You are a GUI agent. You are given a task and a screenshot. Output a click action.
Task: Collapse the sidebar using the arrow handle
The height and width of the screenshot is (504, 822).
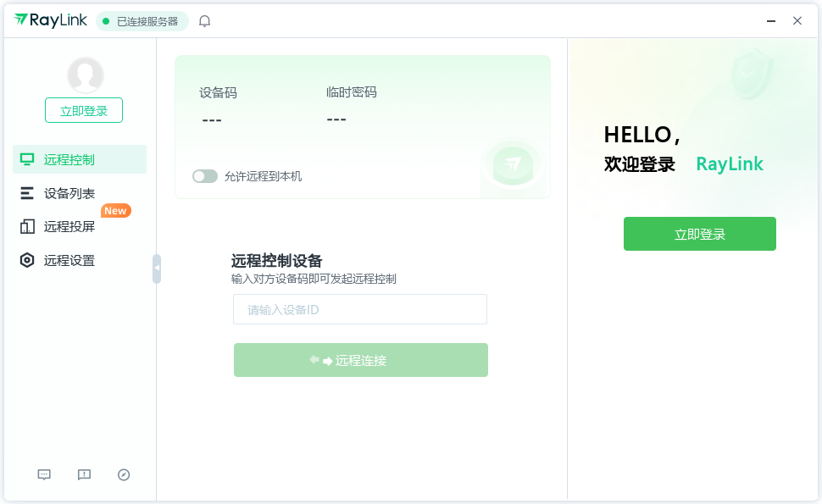(157, 267)
